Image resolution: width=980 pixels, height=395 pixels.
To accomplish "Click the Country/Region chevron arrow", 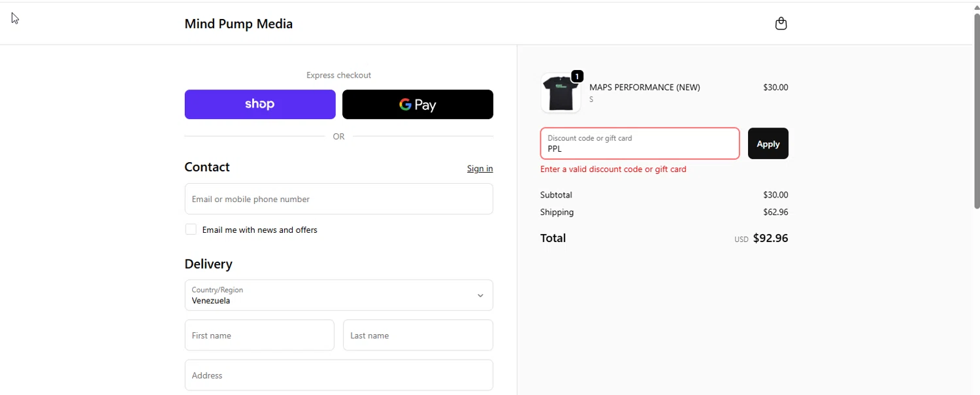I will (480, 296).
